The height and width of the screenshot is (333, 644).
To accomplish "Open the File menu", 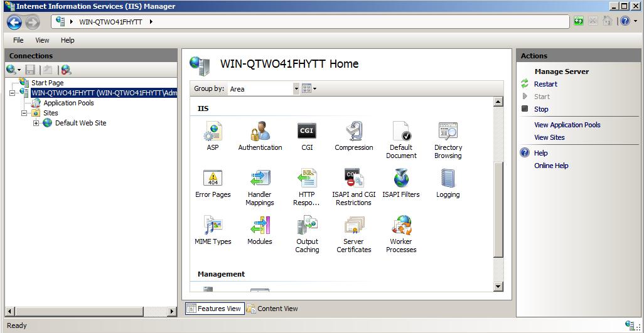I will [18, 40].
